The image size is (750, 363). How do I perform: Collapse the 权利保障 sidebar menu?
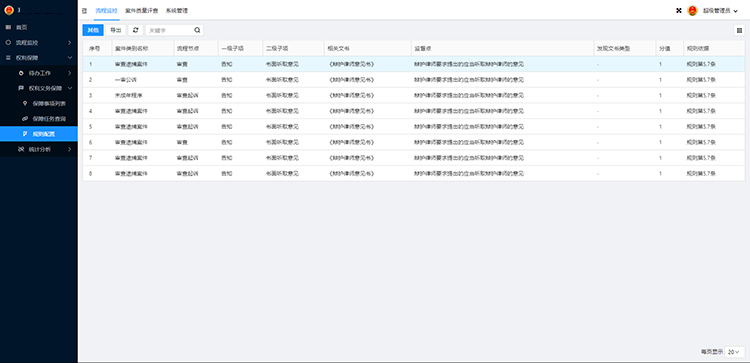tap(39, 58)
